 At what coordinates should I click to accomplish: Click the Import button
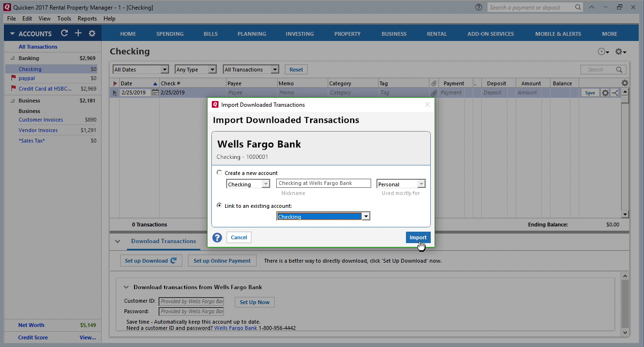(x=418, y=237)
